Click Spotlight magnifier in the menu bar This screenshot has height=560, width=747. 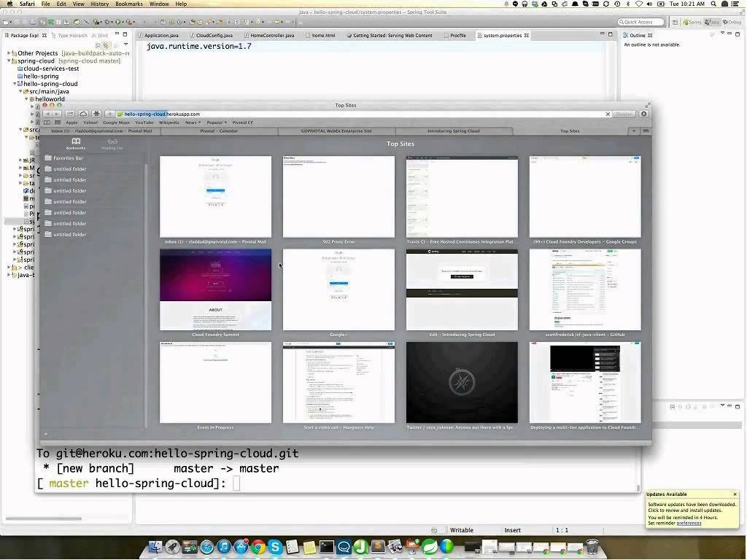click(713, 4)
